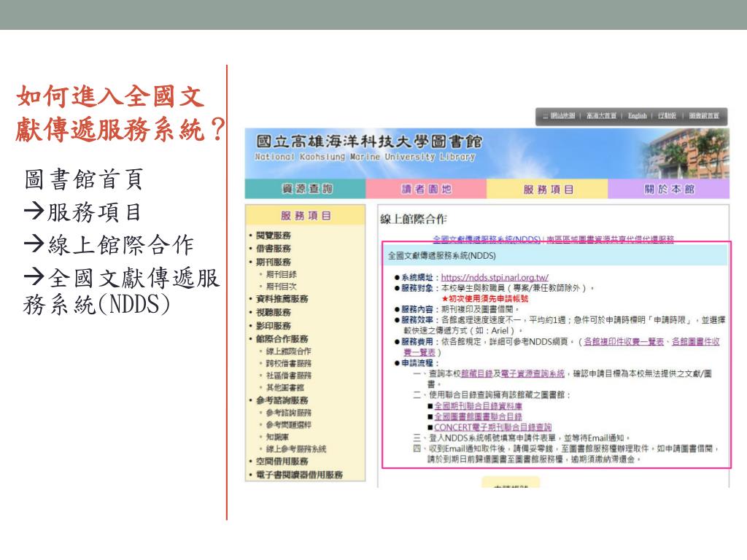
Task: Click the 全國文獻傳遞服務系統(NDDS) blue section header
Action: (x=555, y=256)
